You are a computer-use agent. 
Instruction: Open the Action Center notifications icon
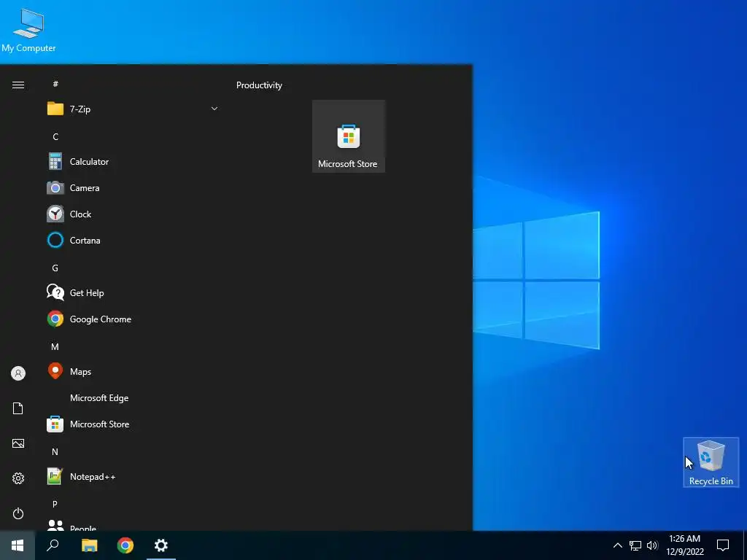pyautogui.click(x=723, y=545)
